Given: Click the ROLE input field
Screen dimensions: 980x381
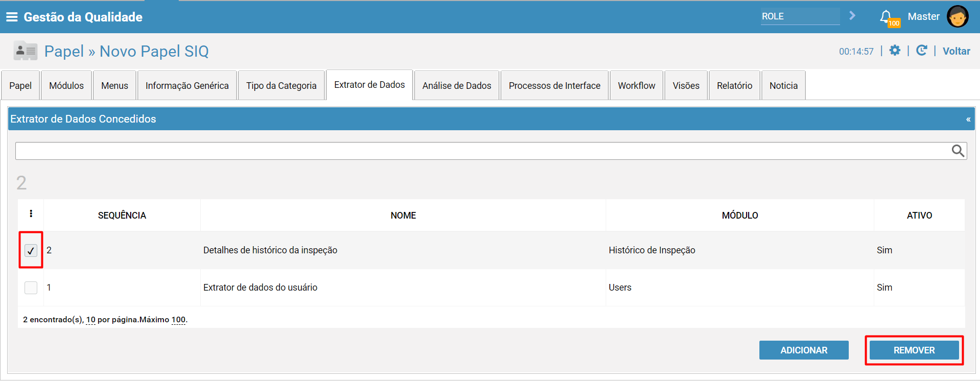Looking at the screenshot, I should [x=800, y=16].
